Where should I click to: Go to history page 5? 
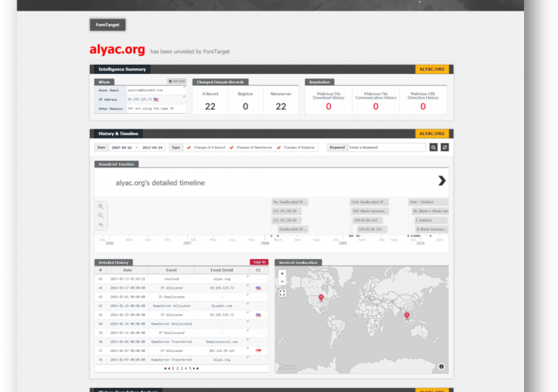(x=190, y=369)
